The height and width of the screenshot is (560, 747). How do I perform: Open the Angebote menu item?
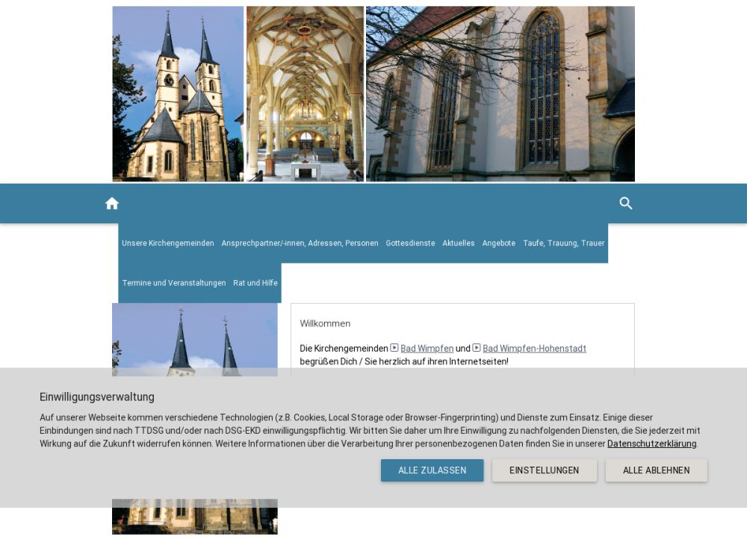[498, 243]
